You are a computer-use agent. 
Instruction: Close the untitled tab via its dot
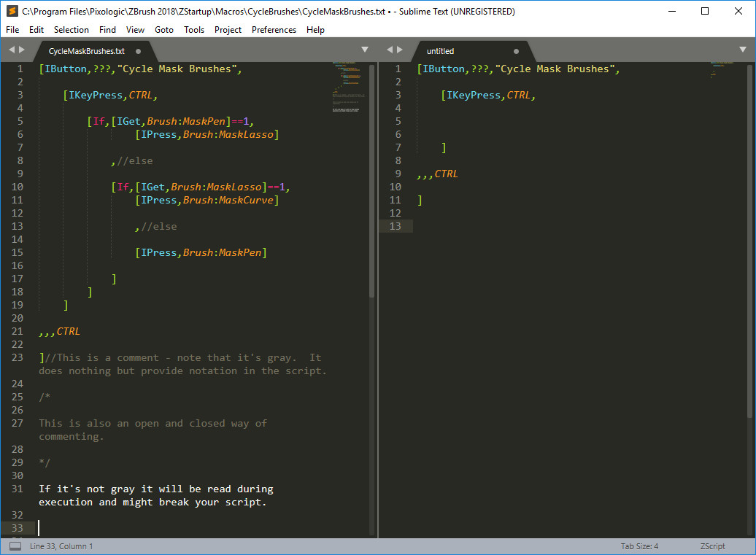tap(516, 51)
